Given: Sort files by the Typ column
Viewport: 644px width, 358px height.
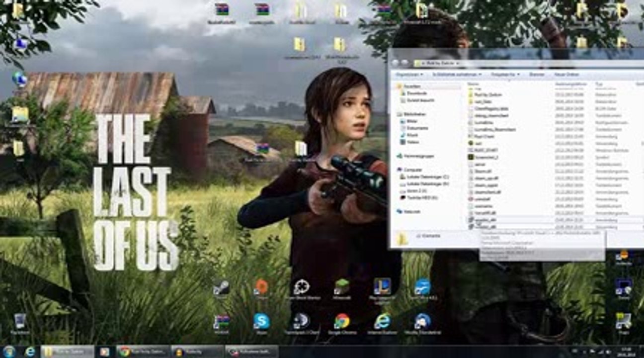Looking at the screenshot, I should 599,84.
